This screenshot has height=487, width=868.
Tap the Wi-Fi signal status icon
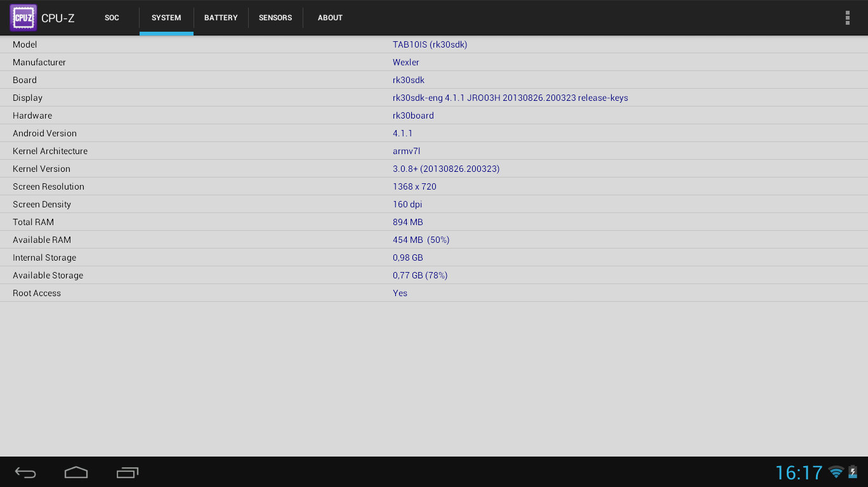pos(836,472)
